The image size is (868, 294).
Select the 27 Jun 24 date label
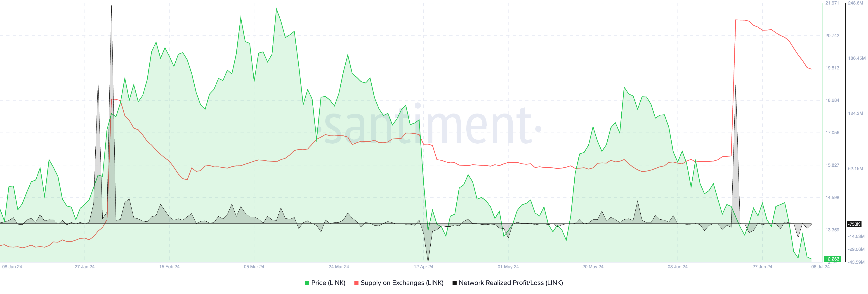click(x=762, y=267)
